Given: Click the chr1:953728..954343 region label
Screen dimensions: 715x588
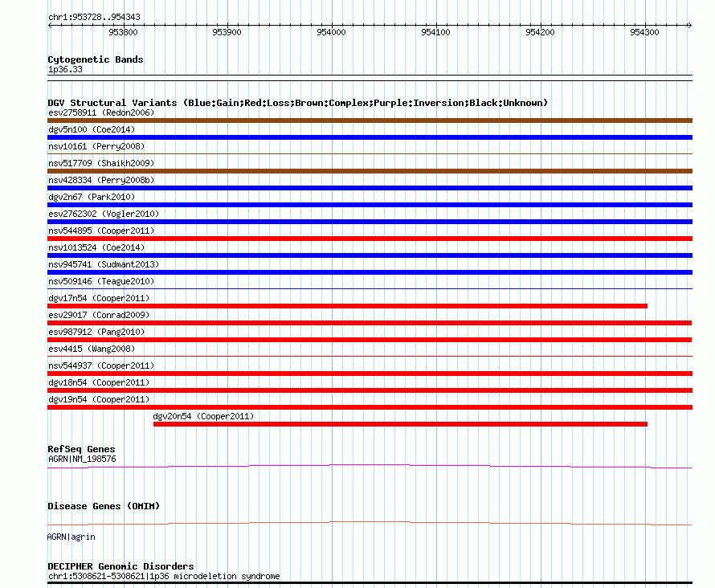Looking at the screenshot, I should coord(94,17).
